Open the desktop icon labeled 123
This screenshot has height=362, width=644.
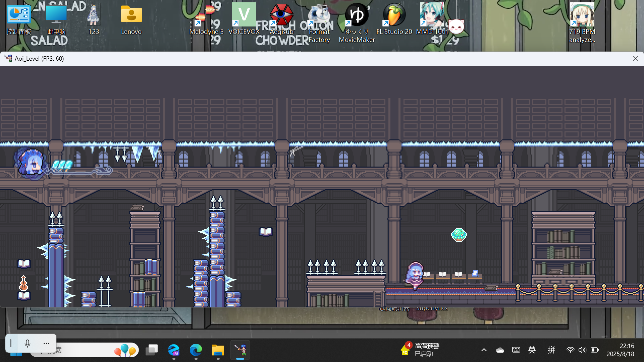[x=94, y=19]
